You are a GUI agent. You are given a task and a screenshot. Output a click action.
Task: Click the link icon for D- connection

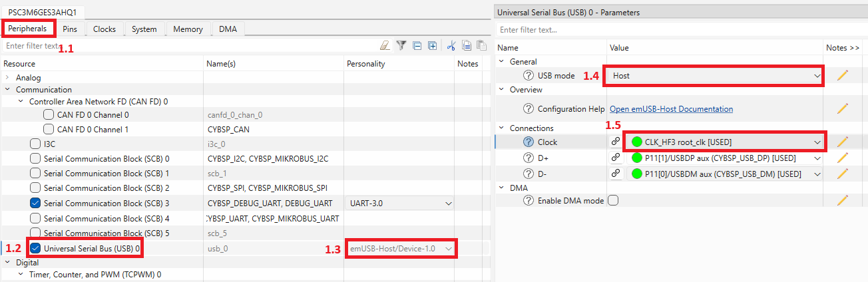point(616,174)
